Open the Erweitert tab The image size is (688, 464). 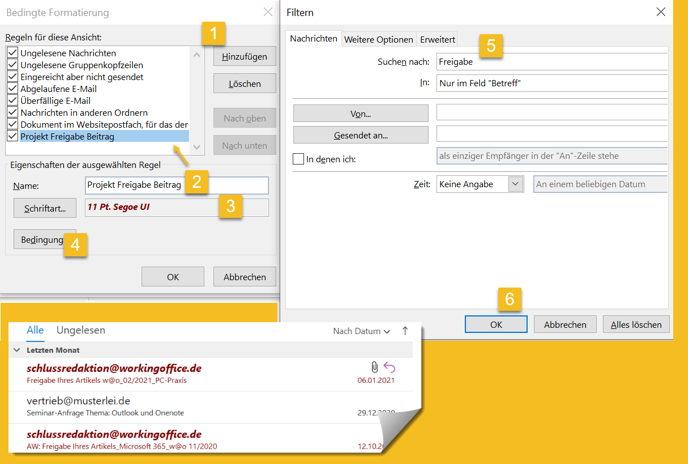pyautogui.click(x=437, y=40)
